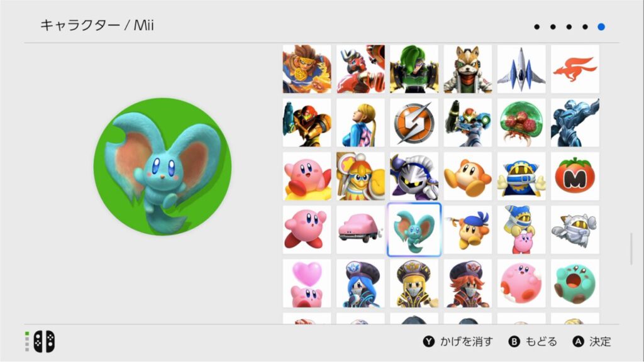Viewport: 644px width, 362px height.
Task: Confirm with the A 決定 button
Action: tap(592, 341)
